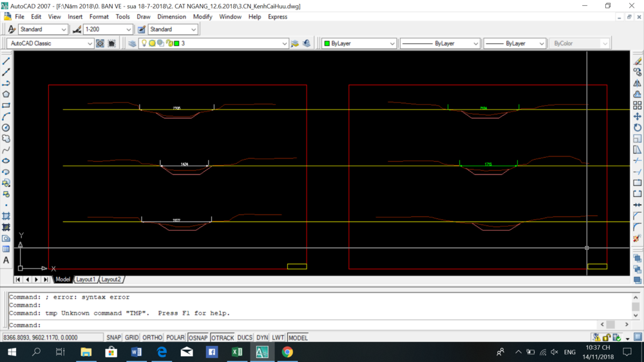Select the Line tool in Draw toolbar

pos(6,61)
